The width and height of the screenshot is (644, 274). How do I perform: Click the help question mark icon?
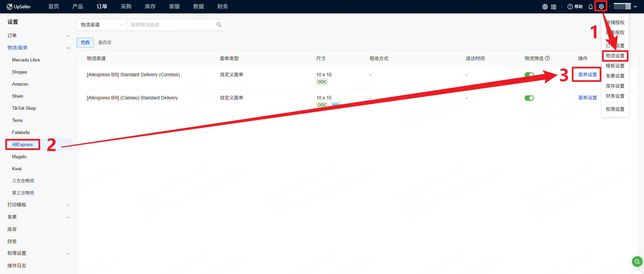point(570,7)
